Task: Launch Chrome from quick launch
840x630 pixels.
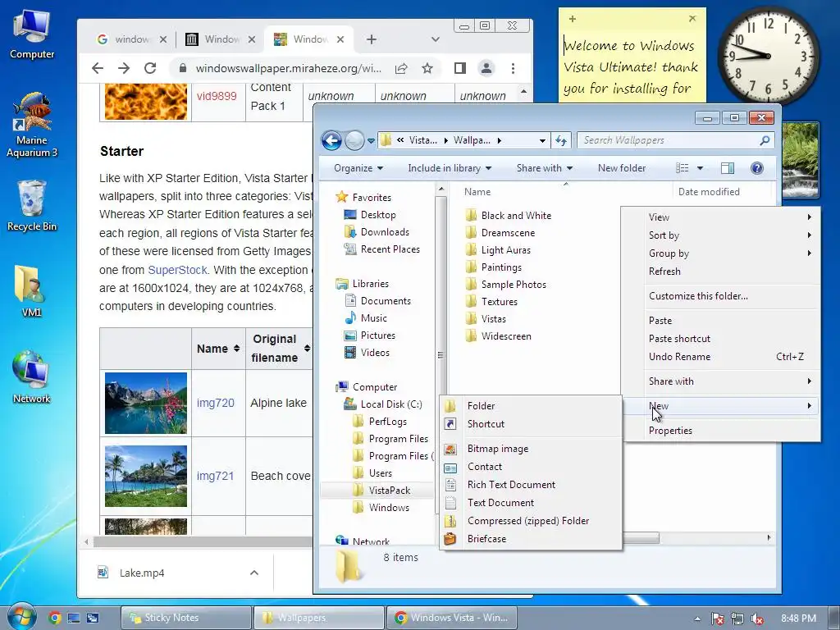Action: coord(55,618)
